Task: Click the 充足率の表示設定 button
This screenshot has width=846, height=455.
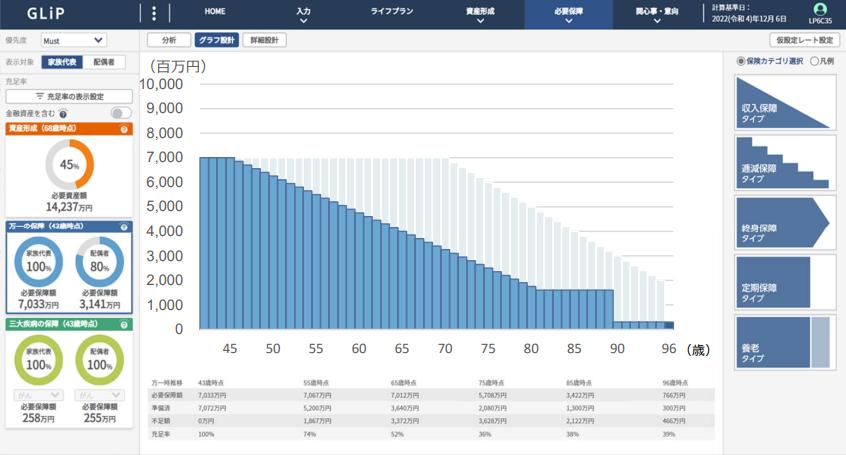Action: (x=69, y=97)
